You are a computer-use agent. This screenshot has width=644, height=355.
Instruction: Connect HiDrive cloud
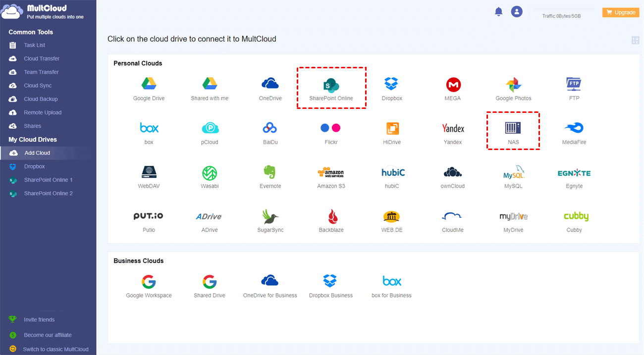(392, 128)
